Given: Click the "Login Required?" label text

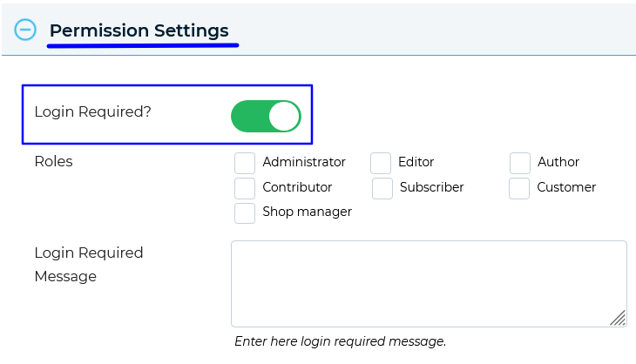Looking at the screenshot, I should tap(92, 111).
